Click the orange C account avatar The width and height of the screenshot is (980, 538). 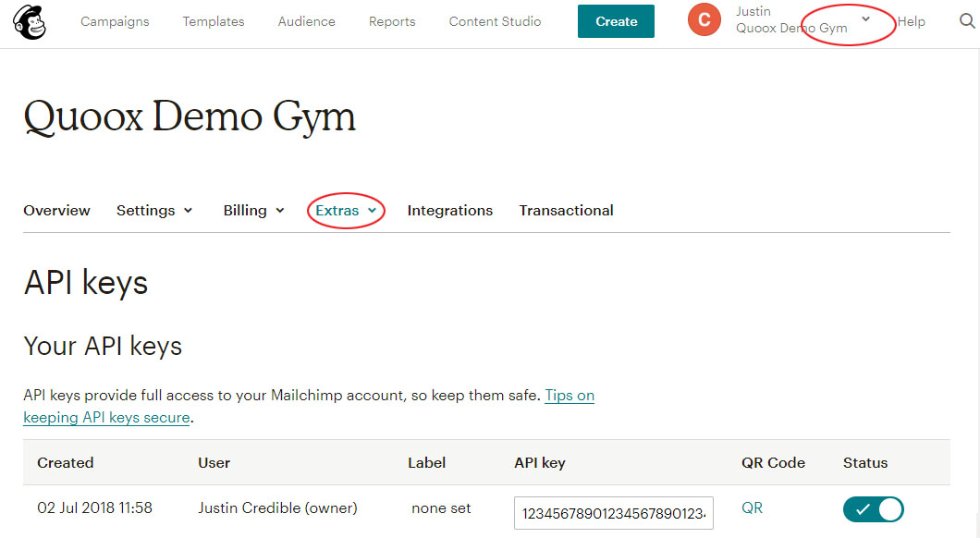(x=704, y=20)
